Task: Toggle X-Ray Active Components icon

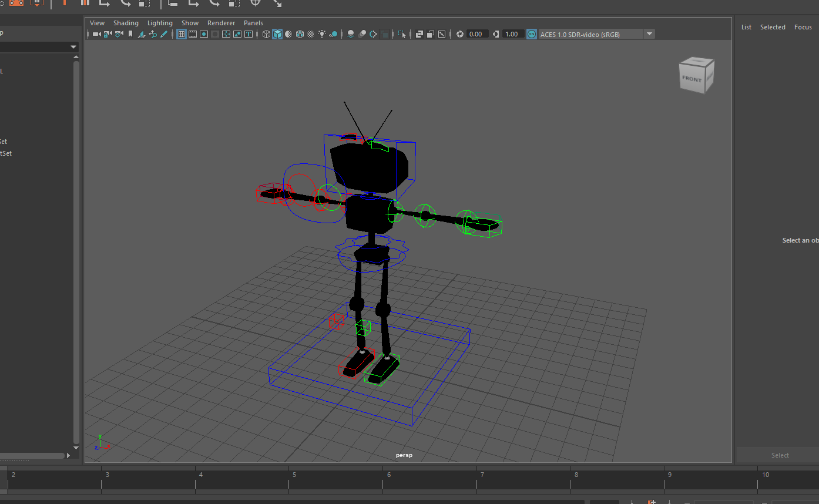Action: pos(431,34)
